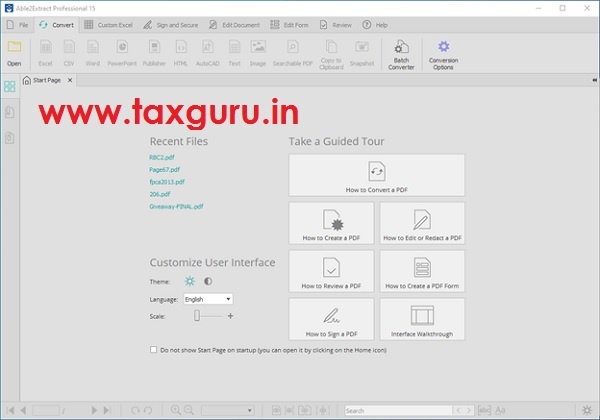Collapse the side panel arrow at top right
This screenshot has height=420, width=600.
point(594,80)
